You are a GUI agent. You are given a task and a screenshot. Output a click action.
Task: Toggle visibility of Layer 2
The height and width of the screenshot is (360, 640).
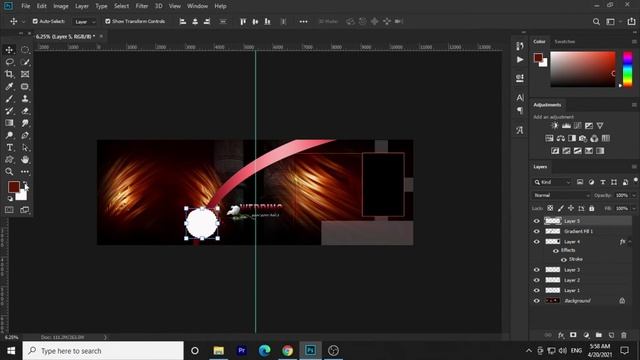tap(536, 280)
